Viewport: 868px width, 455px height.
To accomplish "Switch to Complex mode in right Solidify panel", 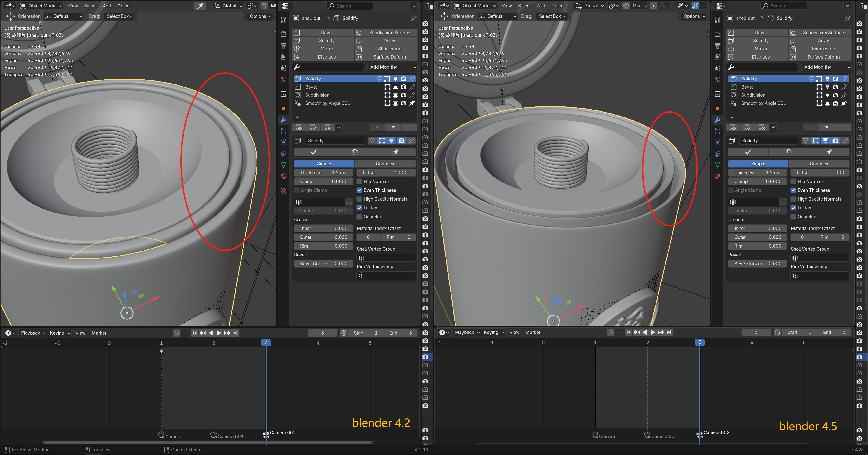I will 819,164.
